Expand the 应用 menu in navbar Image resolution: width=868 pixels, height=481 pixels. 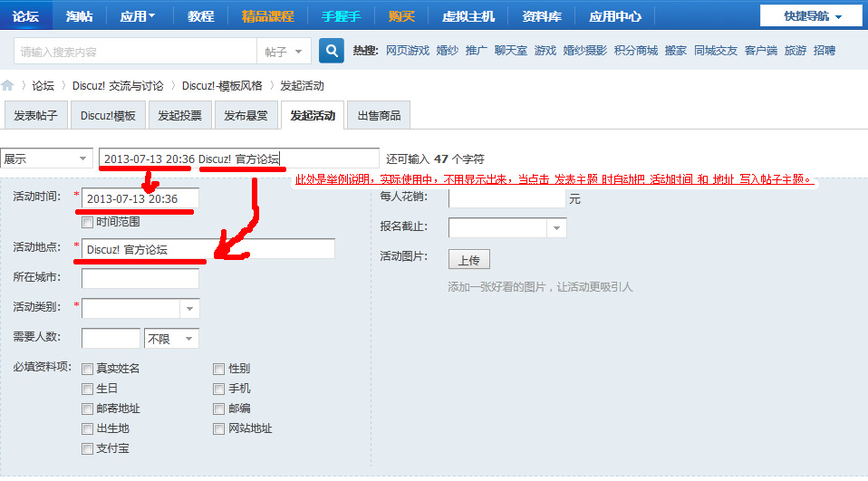138,16
